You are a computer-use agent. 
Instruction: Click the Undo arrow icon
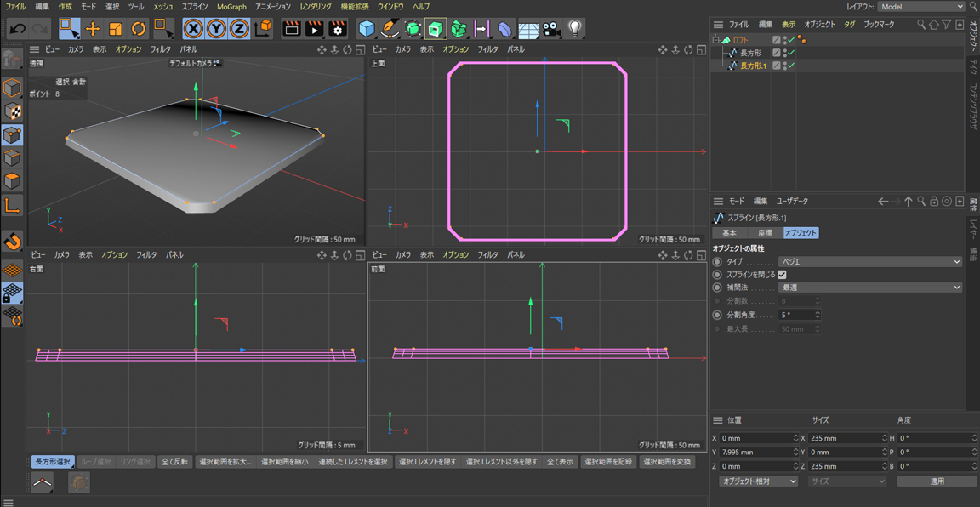pos(17,29)
